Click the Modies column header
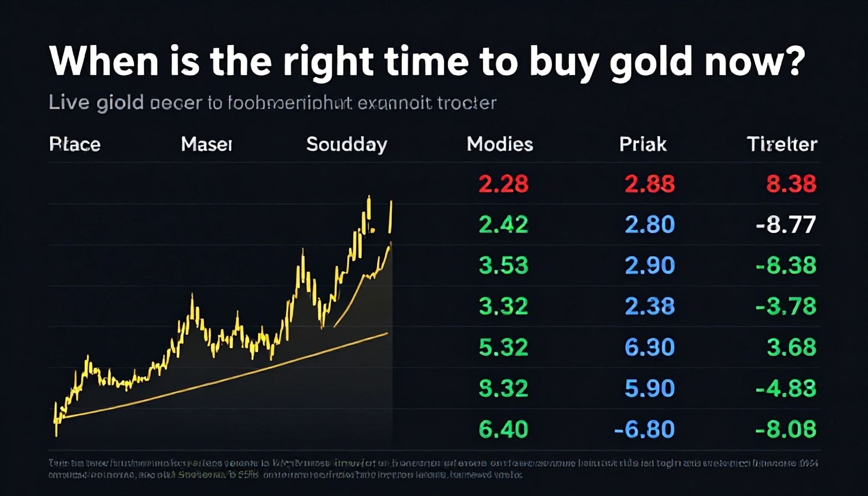868x496 pixels. (499, 144)
